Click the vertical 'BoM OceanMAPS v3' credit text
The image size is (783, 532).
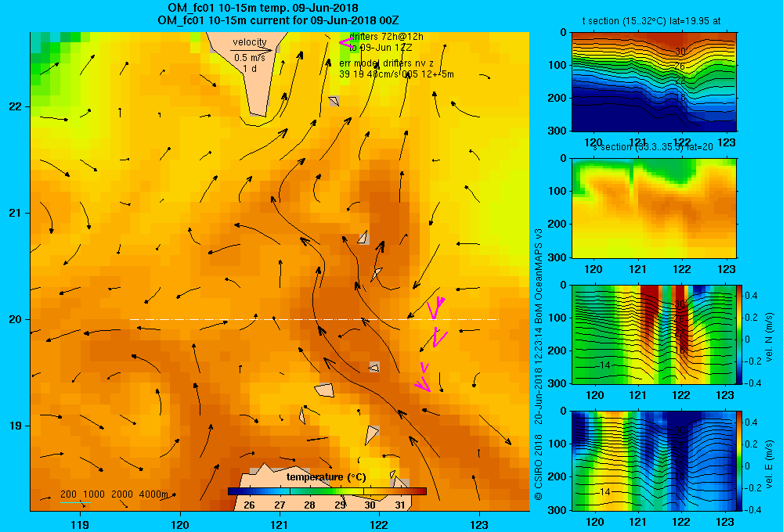(539, 276)
